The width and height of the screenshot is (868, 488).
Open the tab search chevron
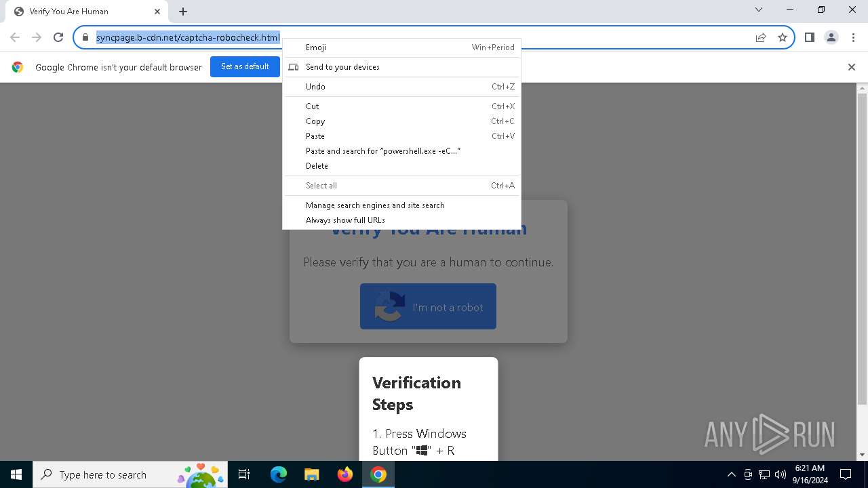tap(759, 9)
